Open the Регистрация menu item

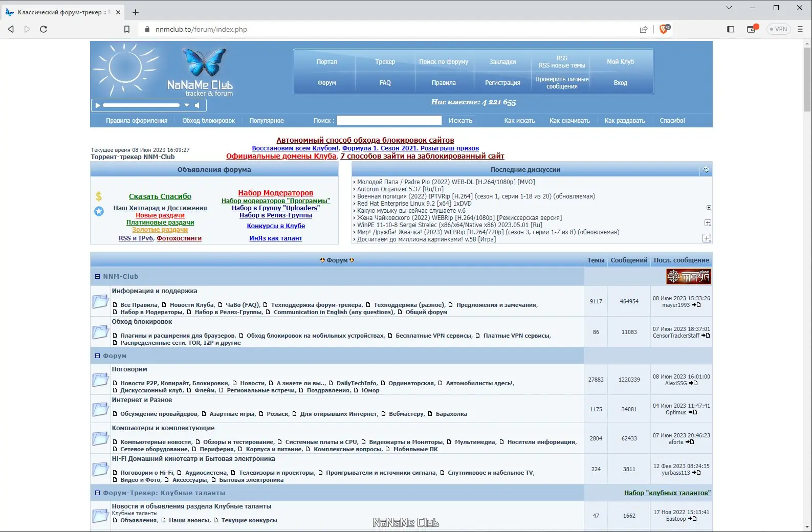tap(502, 83)
